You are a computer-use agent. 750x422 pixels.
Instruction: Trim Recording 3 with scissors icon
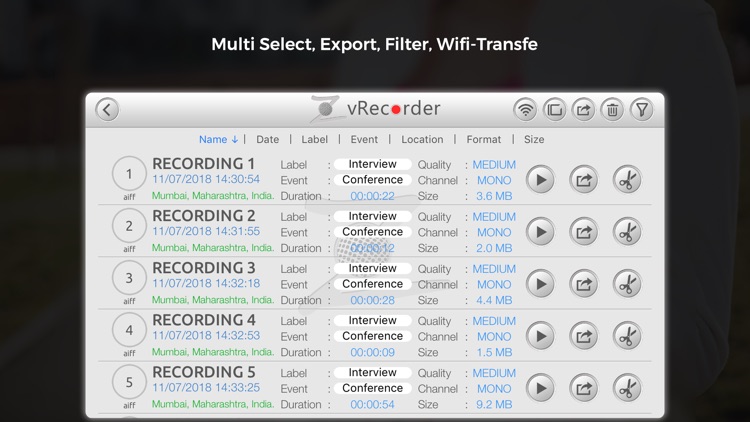pyautogui.click(x=627, y=284)
